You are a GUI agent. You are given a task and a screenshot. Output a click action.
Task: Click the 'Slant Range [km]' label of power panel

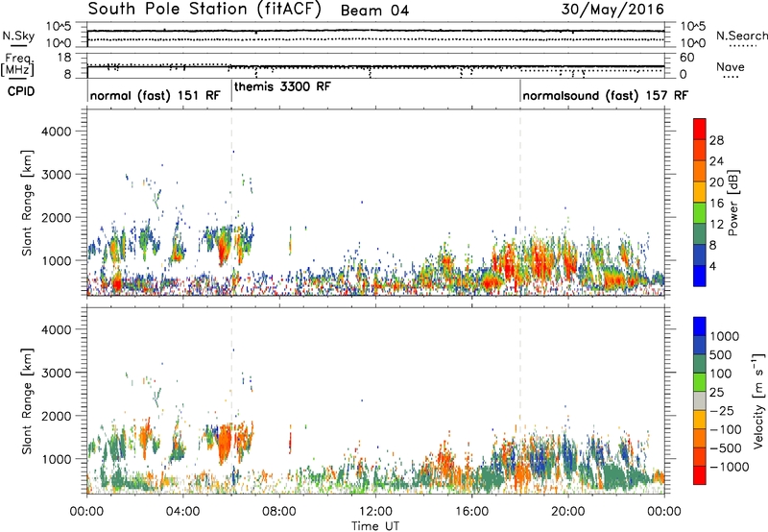click(x=27, y=203)
